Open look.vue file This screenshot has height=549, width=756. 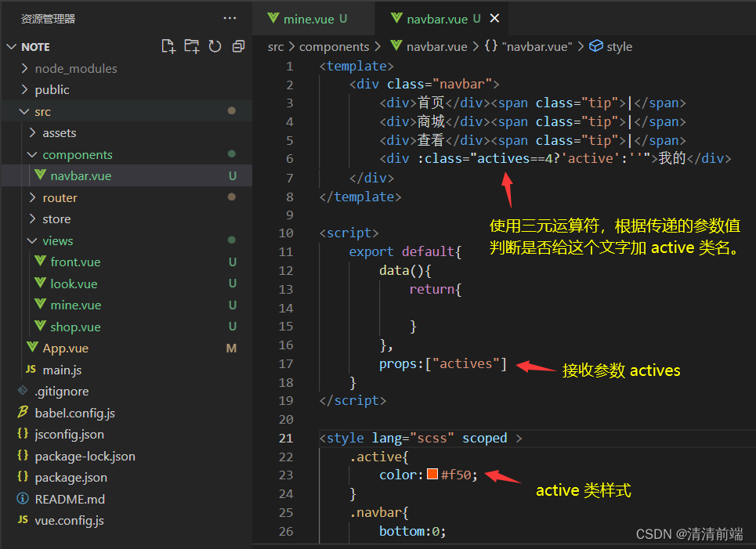click(x=126, y=284)
